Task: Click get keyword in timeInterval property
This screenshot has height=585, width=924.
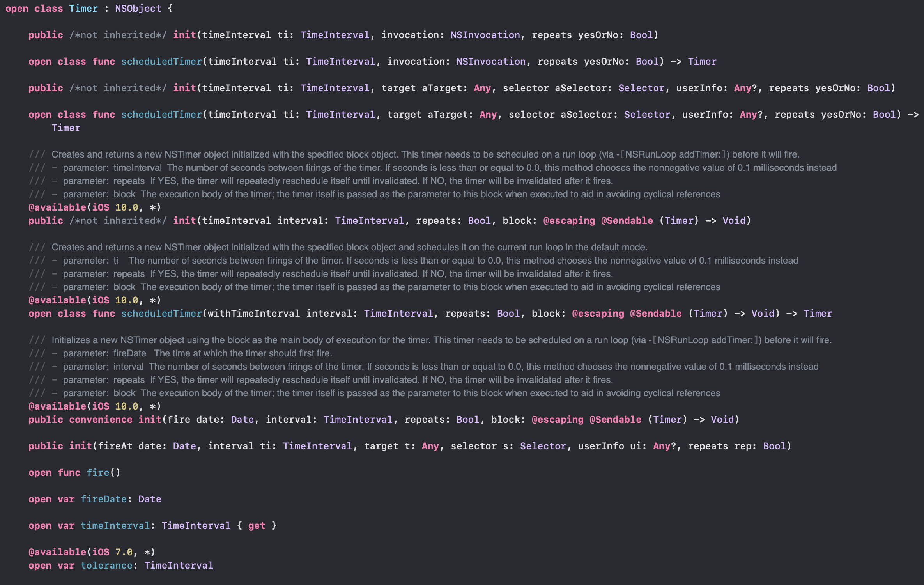Action: [257, 526]
